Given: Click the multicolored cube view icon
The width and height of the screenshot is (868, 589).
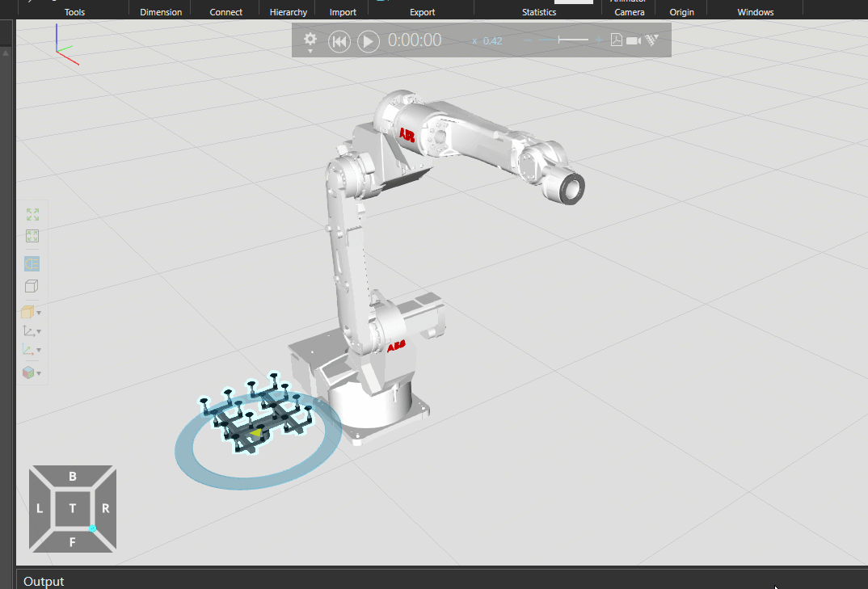Looking at the screenshot, I should [27, 372].
